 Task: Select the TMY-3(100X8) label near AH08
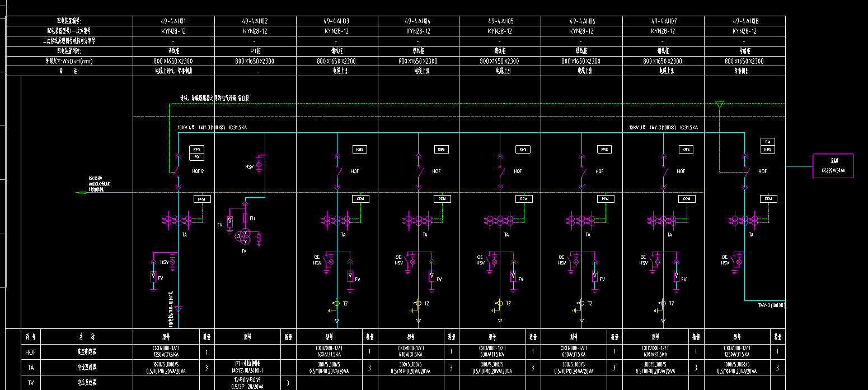[772, 305]
